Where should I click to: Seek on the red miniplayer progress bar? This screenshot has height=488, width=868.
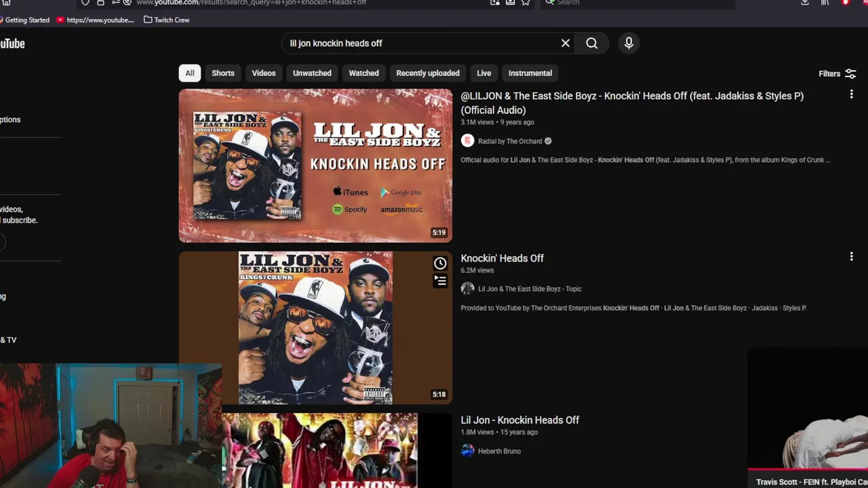(808, 468)
